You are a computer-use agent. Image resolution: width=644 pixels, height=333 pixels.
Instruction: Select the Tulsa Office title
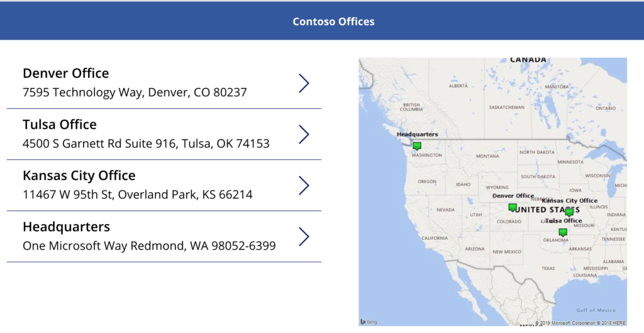coord(60,124)
